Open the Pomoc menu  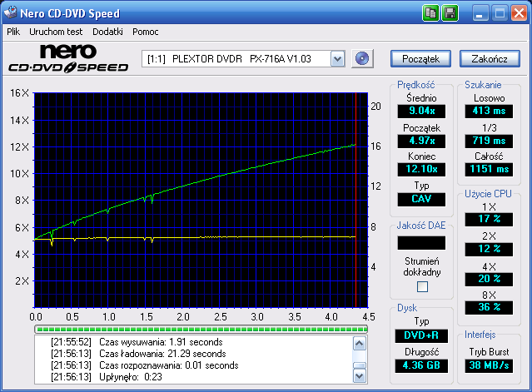[145, 32]
